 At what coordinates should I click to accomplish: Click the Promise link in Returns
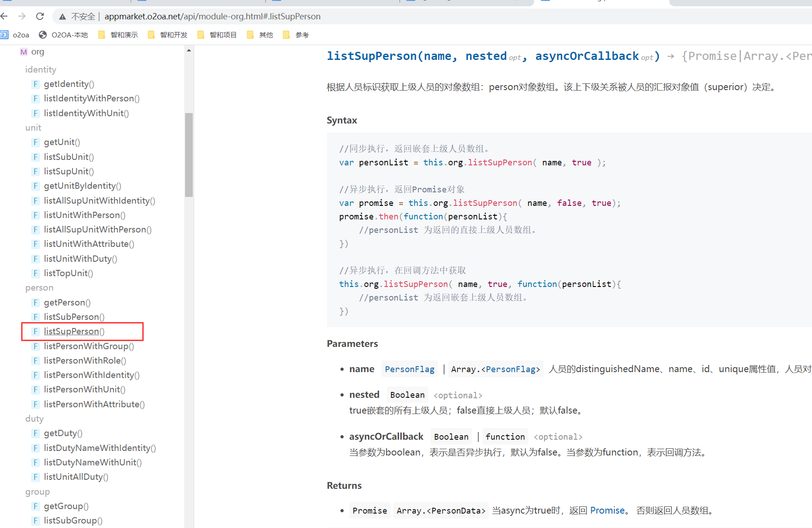click(607, 510)
